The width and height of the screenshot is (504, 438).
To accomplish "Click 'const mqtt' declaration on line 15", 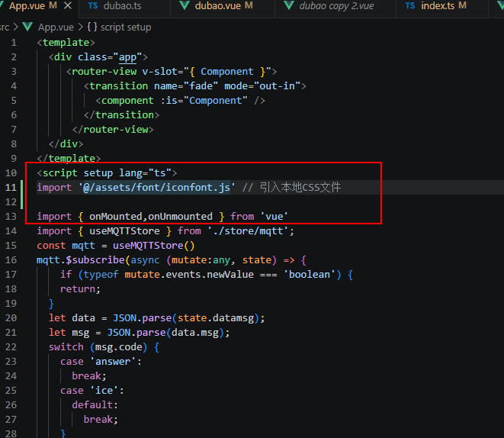I will tap(66, 246).
